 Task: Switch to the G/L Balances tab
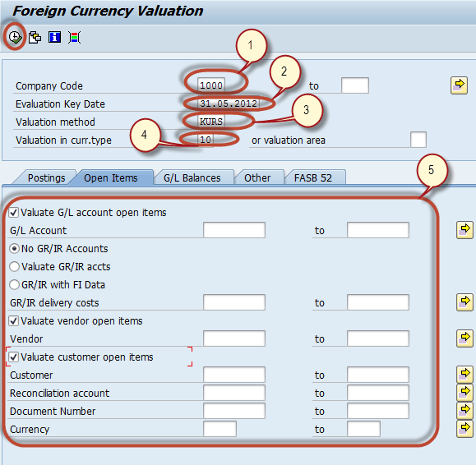point(192,177)
